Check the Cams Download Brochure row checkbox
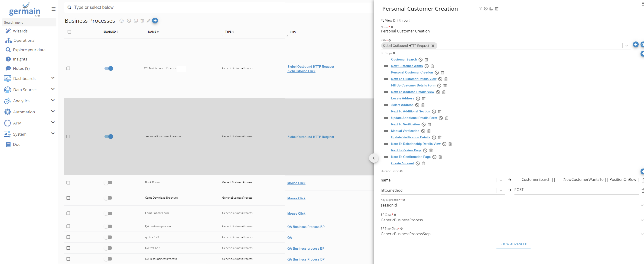644x264 pixels. [x=68, y=198]
